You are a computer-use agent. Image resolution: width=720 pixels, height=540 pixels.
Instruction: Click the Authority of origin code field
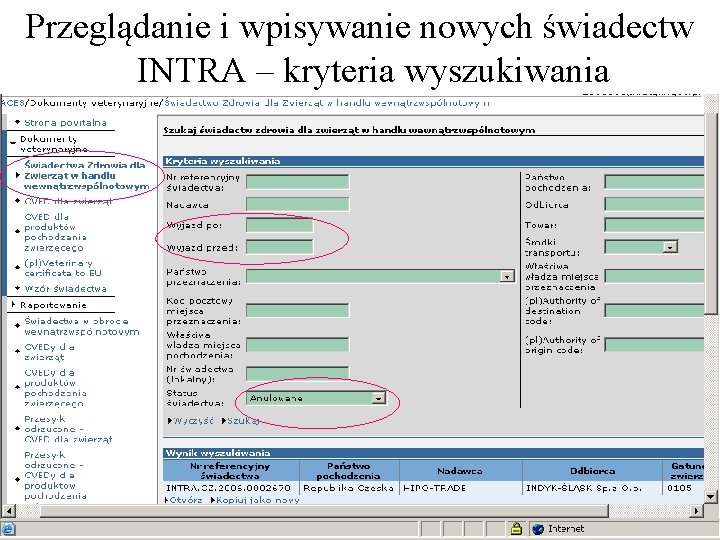pos(654,345)
